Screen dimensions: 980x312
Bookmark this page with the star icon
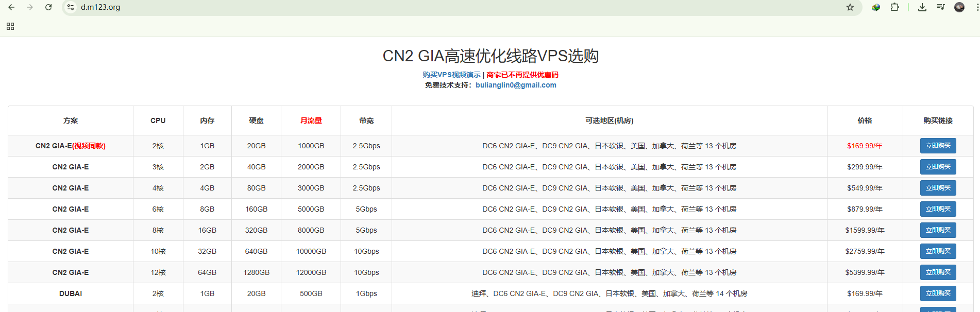tap(850, 7)
